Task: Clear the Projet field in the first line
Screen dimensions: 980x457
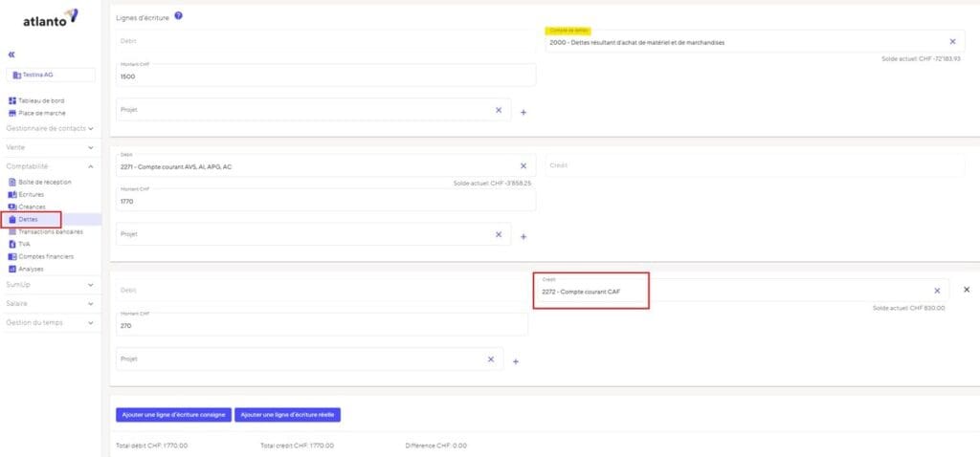Action: point(498,110)
